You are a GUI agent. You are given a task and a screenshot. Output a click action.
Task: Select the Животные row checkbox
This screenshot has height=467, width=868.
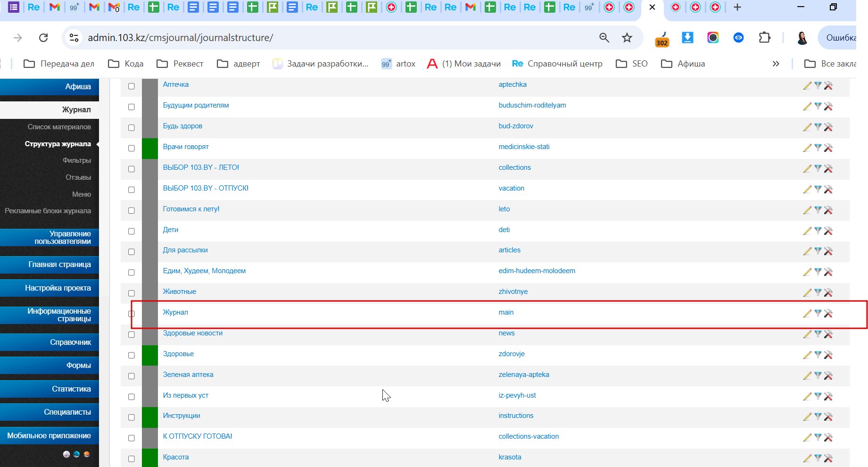pos(132,293)
